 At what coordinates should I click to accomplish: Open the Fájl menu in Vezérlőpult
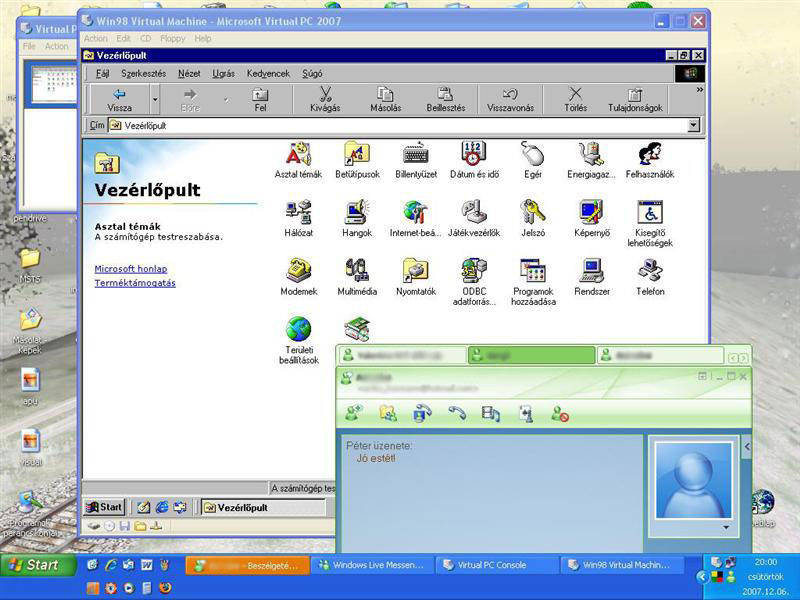(103, 73)
